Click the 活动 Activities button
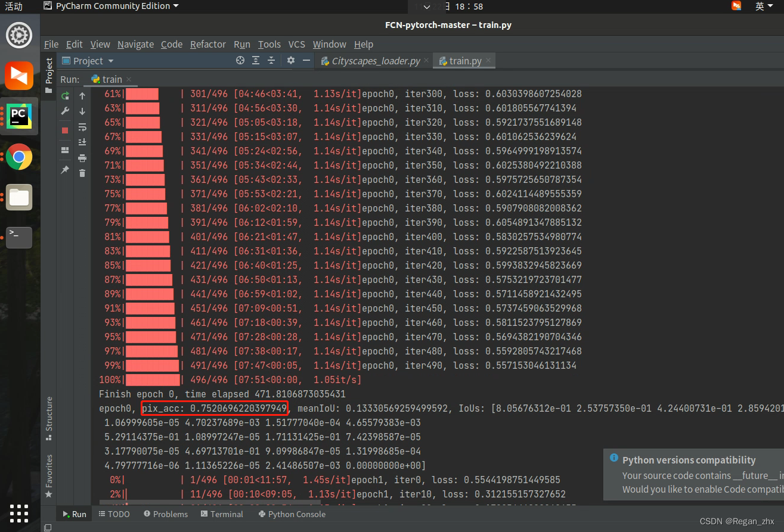 [14, 6]
